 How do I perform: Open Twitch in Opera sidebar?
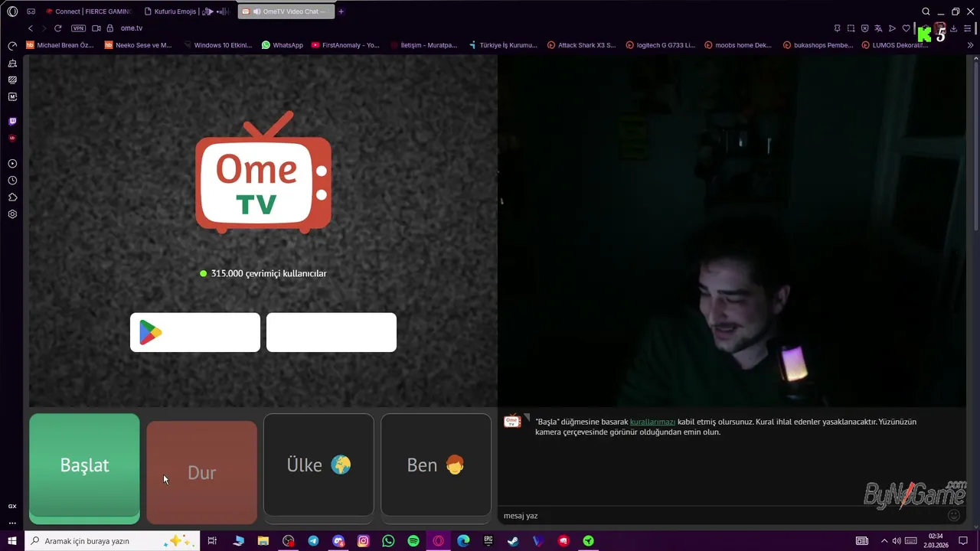coord(12,121)
